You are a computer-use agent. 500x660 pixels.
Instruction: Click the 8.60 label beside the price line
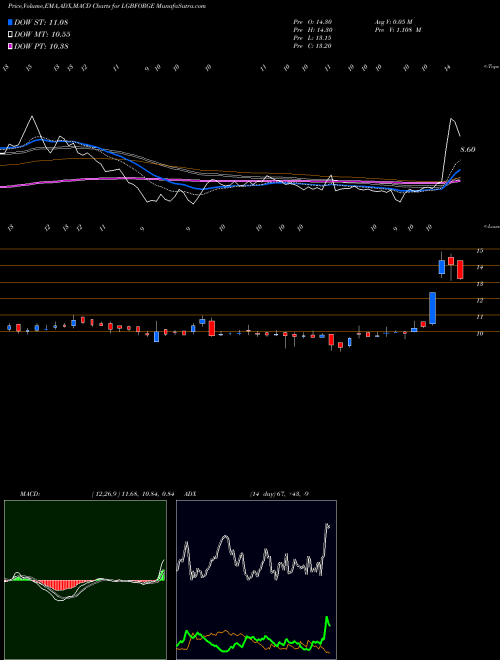point(468,149)
